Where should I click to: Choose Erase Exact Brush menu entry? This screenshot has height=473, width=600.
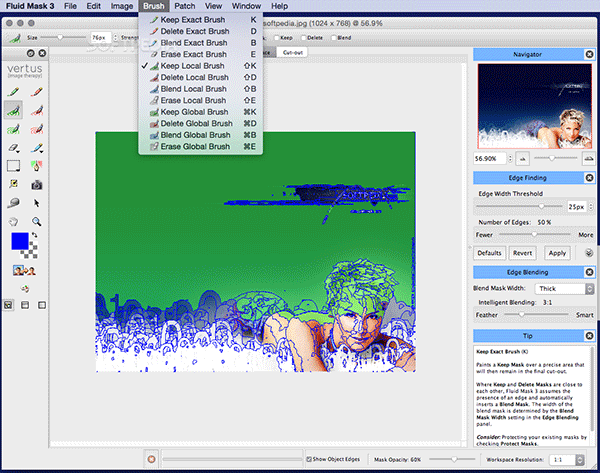[201, 54]
